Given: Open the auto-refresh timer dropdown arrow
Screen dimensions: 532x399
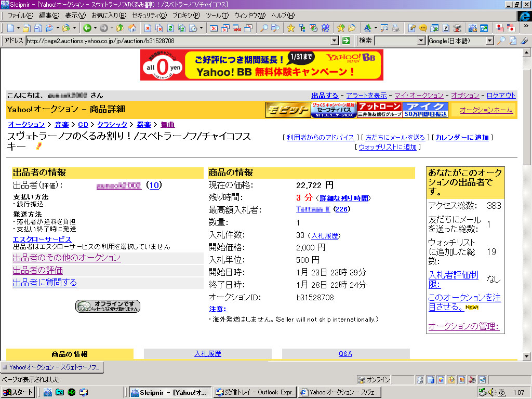Looking at the screenshot, I should pos(201,28).
